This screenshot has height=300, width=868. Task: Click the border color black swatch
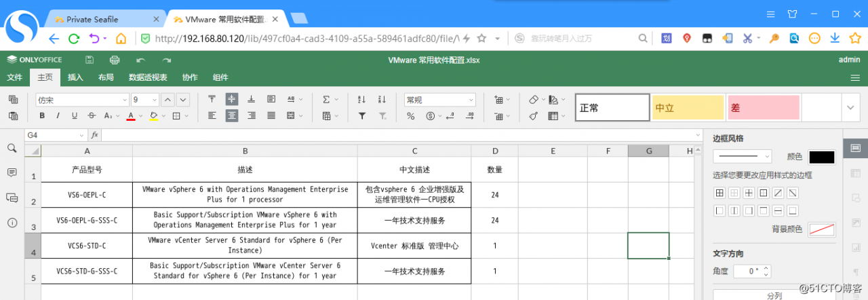click(x=822, y=157)
